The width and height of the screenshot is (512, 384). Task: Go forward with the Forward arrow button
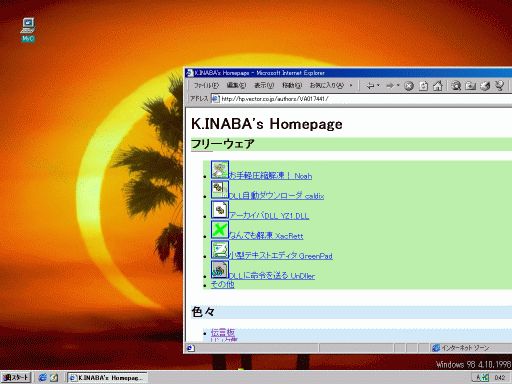pos(390,86)
